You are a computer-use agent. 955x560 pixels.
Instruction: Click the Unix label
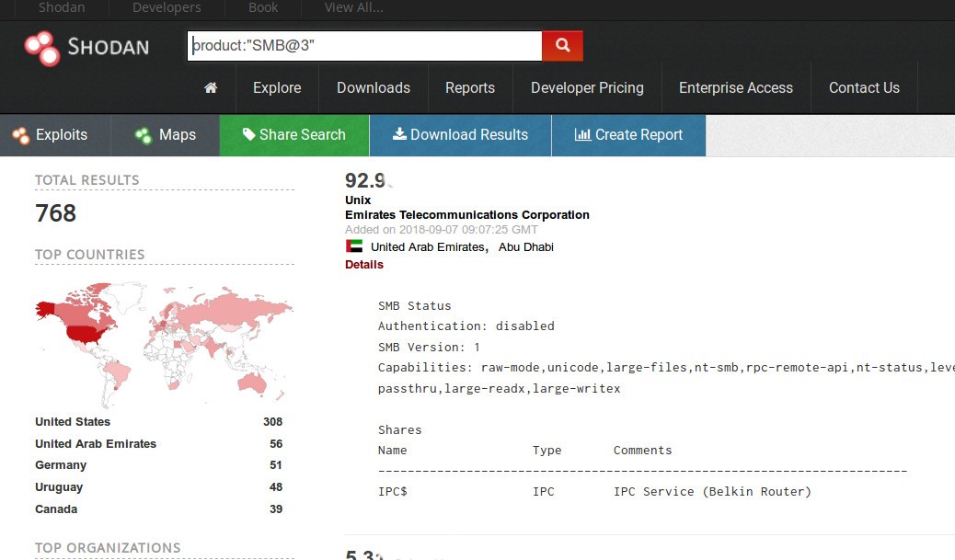pyautogui.click(x=358, y=200)
